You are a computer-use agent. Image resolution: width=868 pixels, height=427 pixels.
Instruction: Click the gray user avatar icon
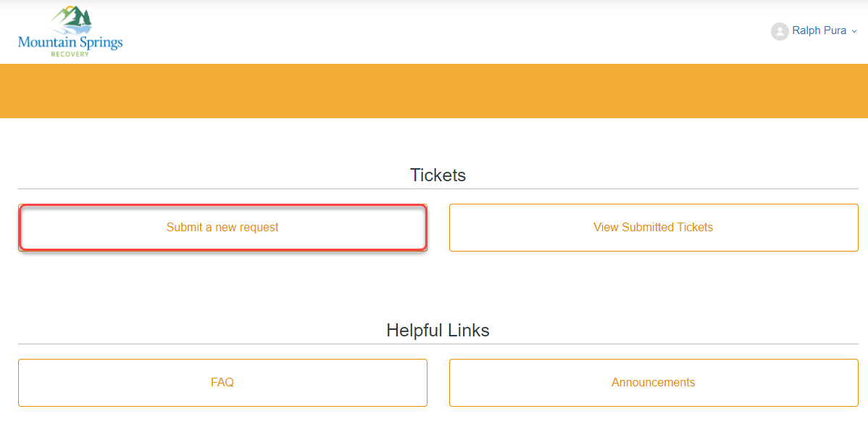(780, 31)
